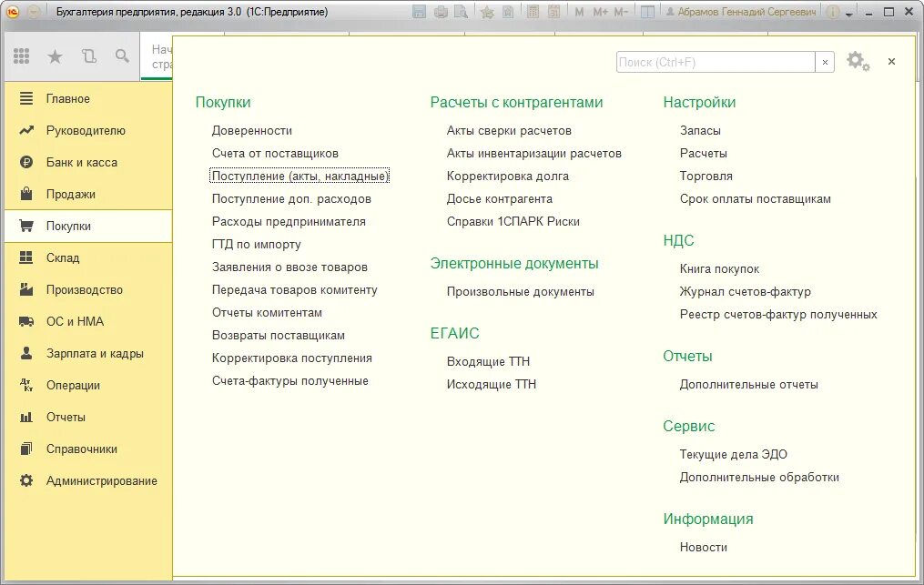924x585 pixels.
Task: Open the Продажи section
Action: point(88,194)
